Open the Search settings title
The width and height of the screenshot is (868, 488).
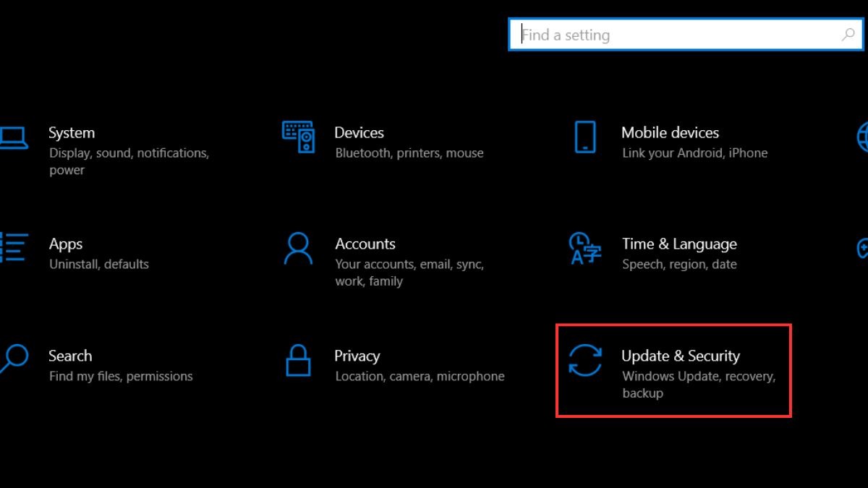pyautogui.click(x=70, y=356)
